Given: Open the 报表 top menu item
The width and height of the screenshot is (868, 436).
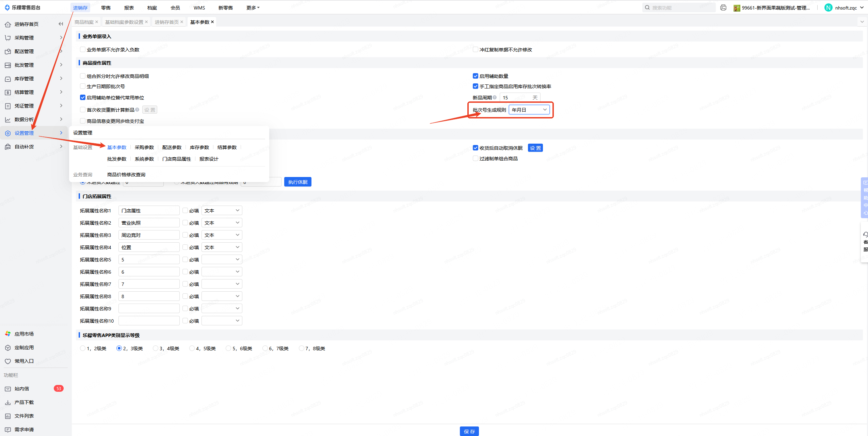Looking at the screenshot, I should (x=129, y=7).
